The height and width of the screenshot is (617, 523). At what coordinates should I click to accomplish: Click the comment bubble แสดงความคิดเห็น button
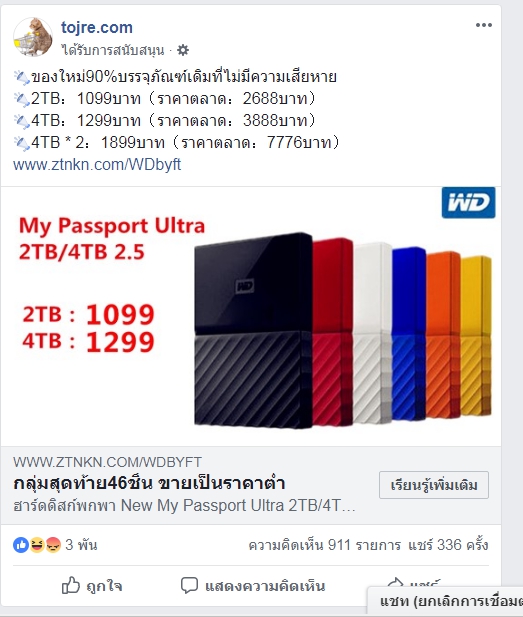(253, 586)
